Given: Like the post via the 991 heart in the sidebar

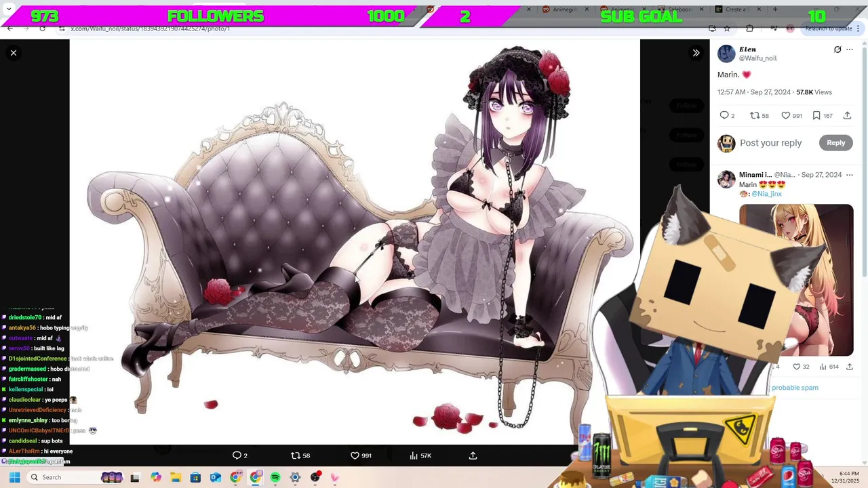Looking at the screenshot, I should click(786, 115).
